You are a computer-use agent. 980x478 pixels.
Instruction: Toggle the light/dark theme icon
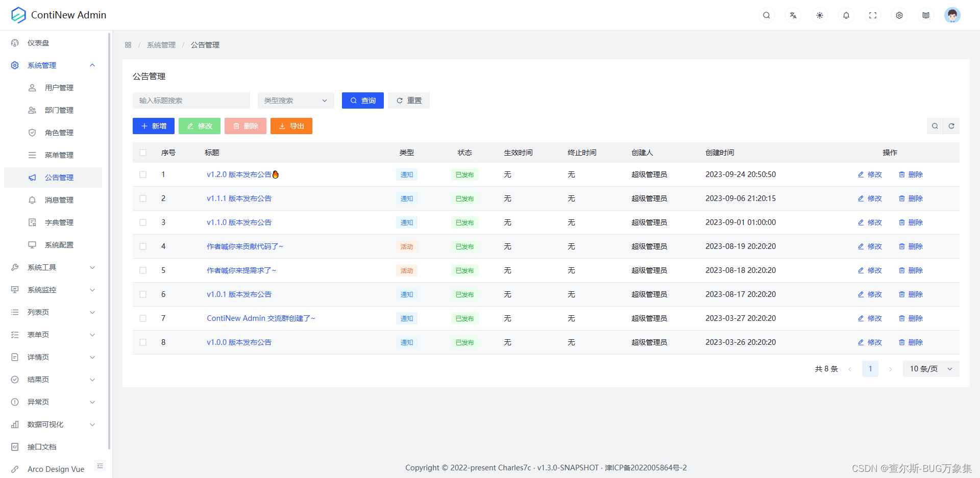tap(820, 15)
